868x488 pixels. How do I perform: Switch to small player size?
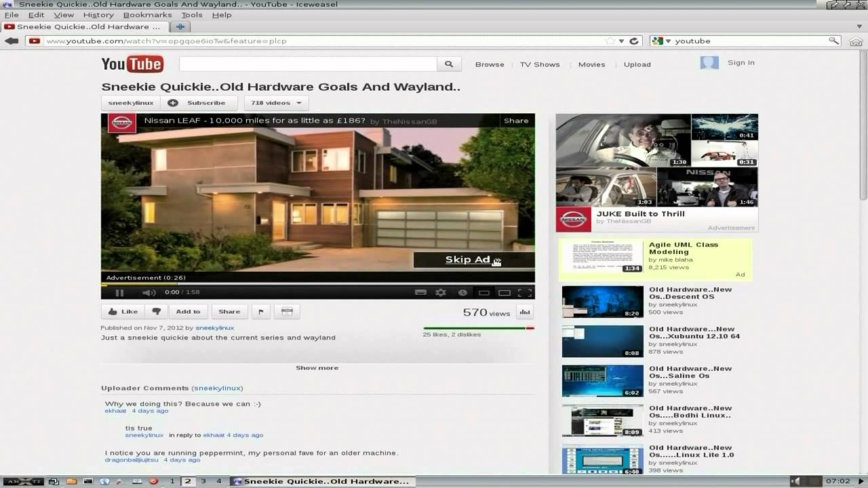tap(484, 293)
